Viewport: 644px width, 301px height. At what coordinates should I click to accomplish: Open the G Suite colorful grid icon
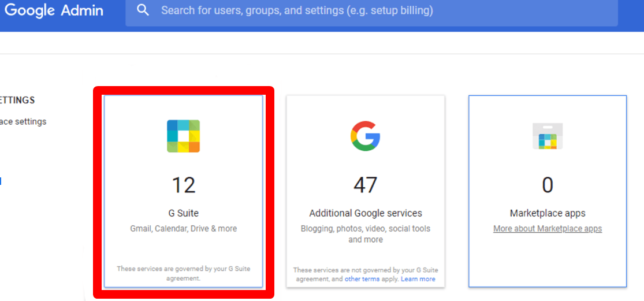(183, 136)
